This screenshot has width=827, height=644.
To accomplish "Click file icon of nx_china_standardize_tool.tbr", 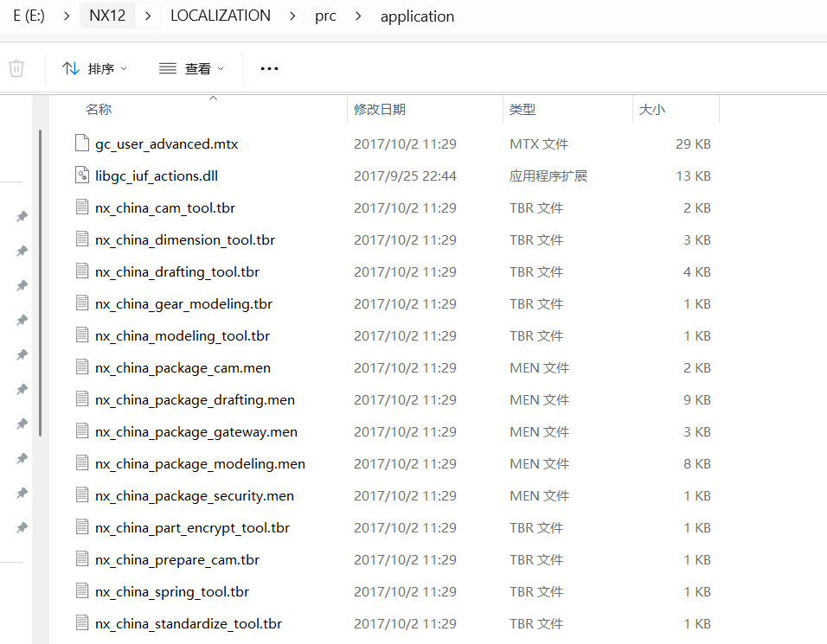I will (82, 622).
